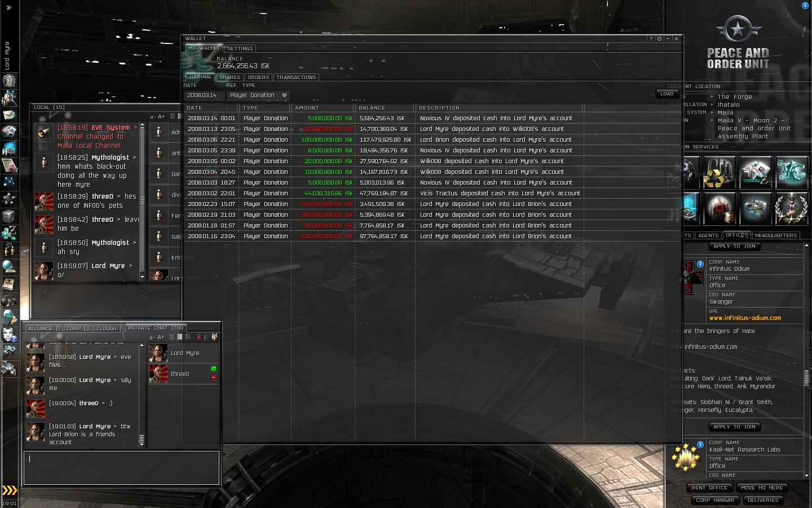Select the second text display mode in private chat

click(179, 337)
